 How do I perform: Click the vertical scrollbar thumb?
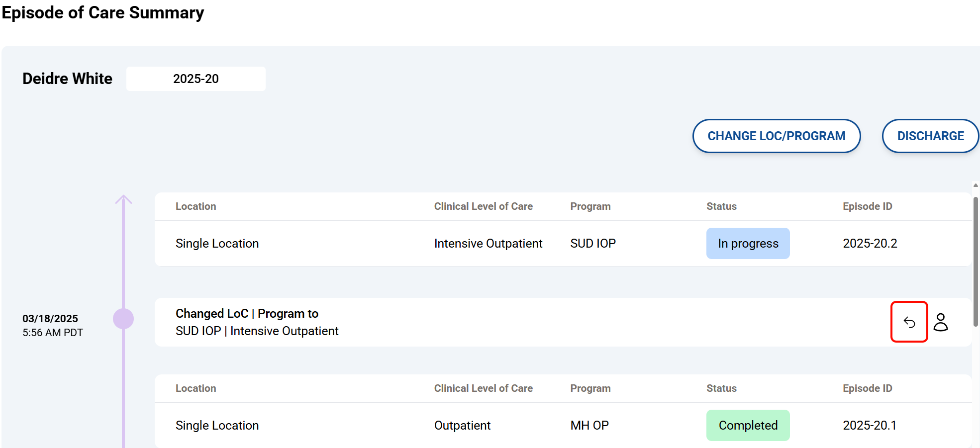[976, 262]
